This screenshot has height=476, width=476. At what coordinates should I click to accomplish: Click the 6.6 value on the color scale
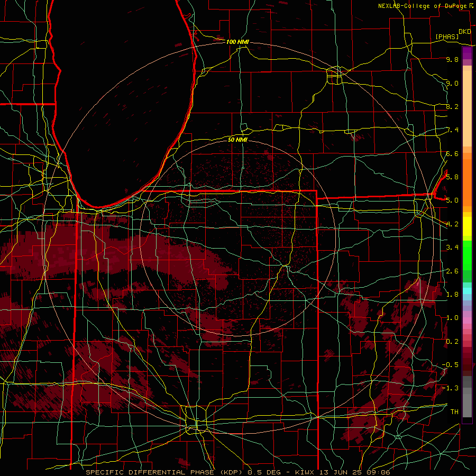tap(452, 153)
